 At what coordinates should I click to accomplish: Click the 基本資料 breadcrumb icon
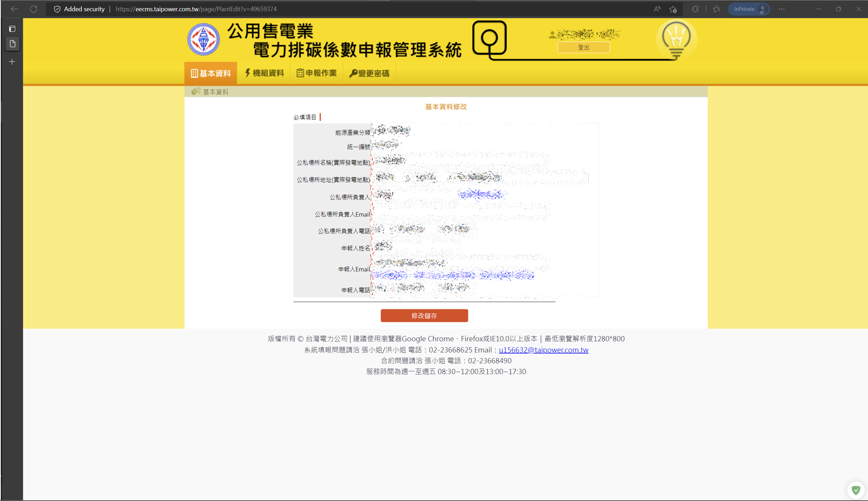196,92
